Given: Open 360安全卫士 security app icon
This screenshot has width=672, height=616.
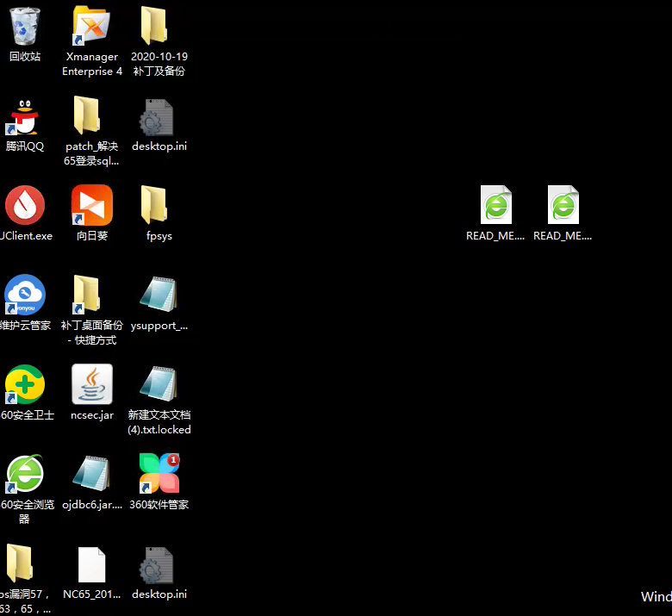Looking at the screenshot, I should [x=24, y=386].
